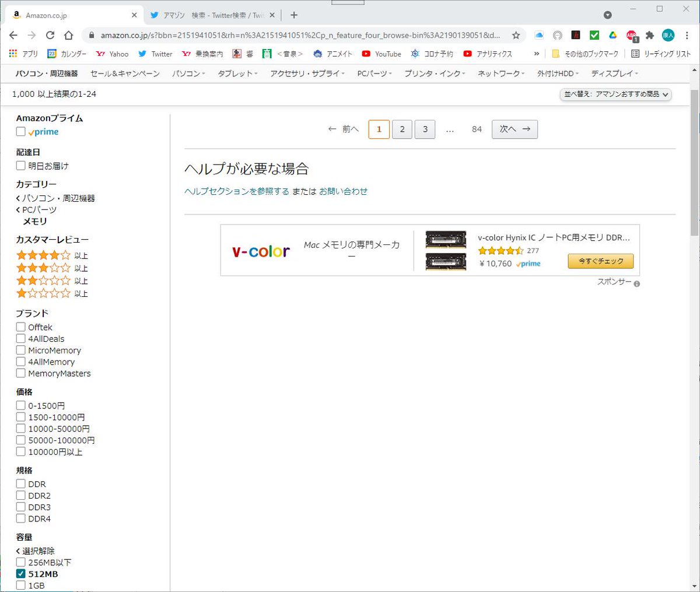Tick the 明日お届け delivery checkbox
The image size is (700, 592).
(x=21, y=166)
